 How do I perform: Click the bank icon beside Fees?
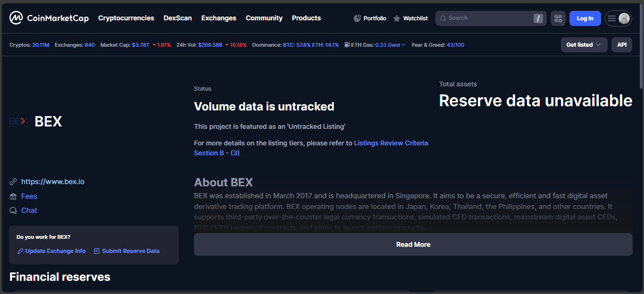13,196
